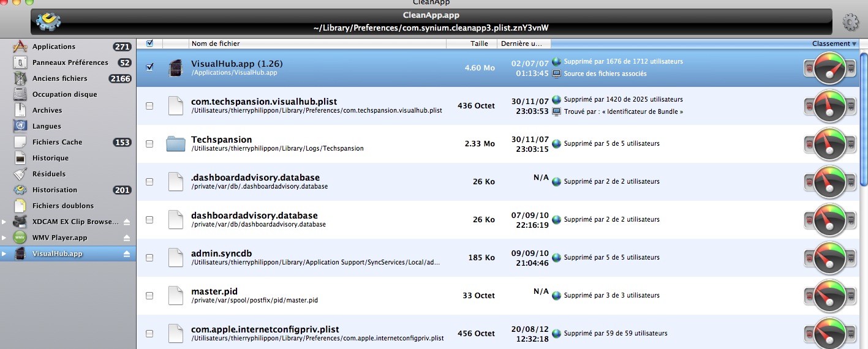
Task: Sort files by Taille column header
Action: [x=479, y=43]
